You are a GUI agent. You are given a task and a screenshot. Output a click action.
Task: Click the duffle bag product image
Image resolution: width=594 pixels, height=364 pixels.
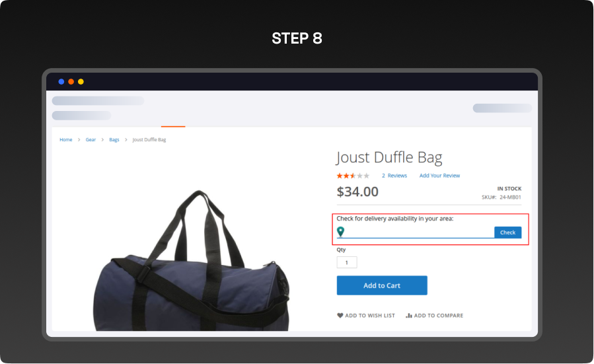click(192, 264)
